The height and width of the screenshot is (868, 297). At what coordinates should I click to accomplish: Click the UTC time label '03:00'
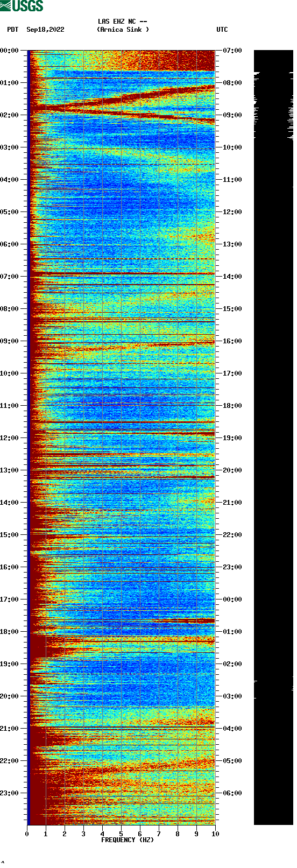232,696
